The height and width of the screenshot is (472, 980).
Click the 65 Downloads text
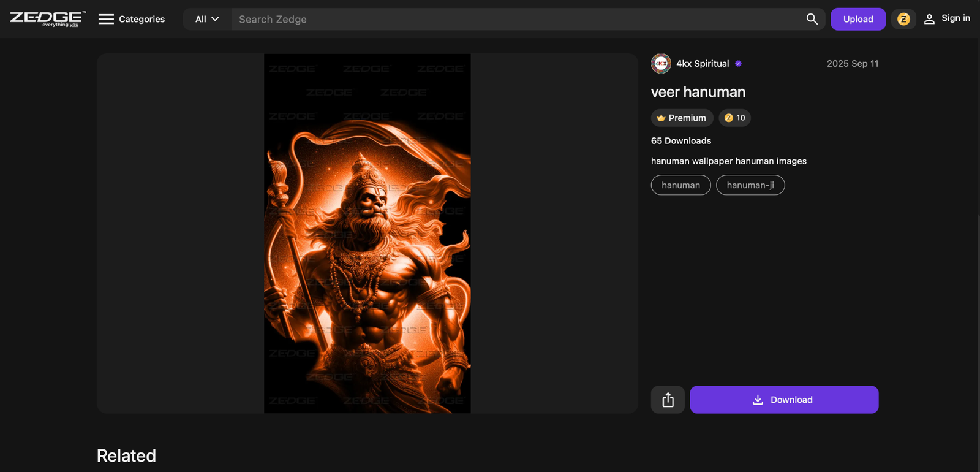pyautogui.click(x=681, y=141)
